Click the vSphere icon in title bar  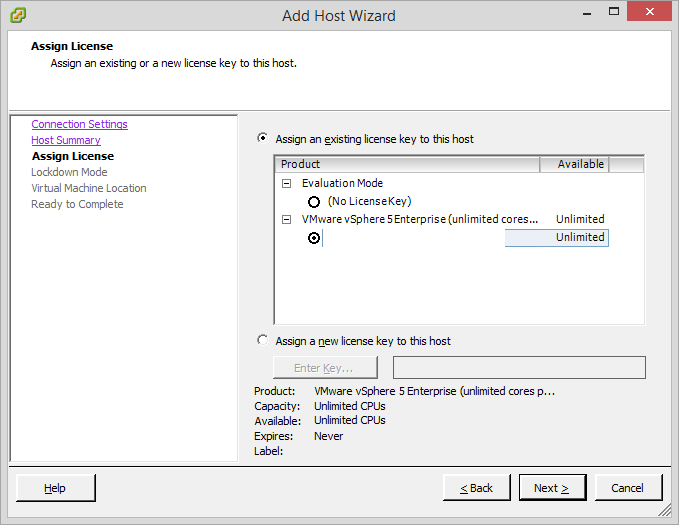coord(17,15)
